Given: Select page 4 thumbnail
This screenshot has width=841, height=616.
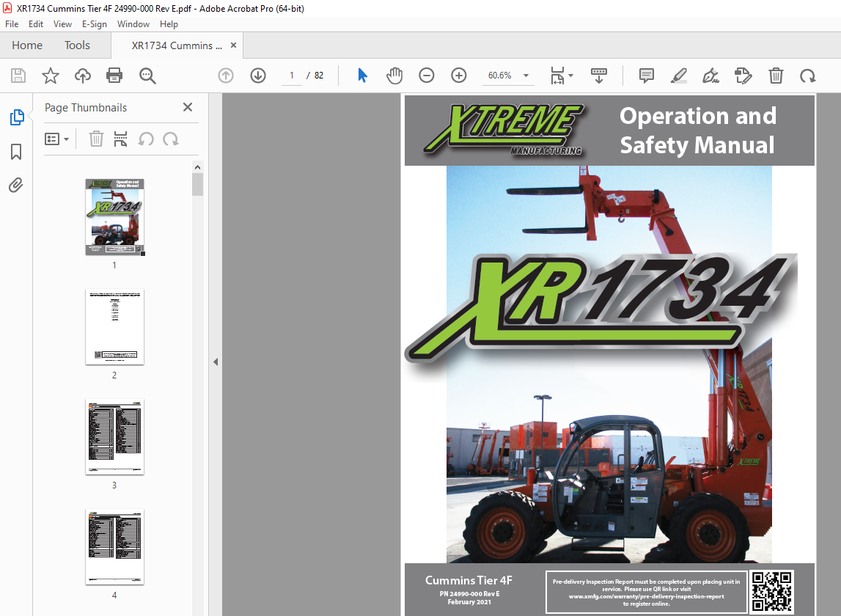Looking at the screenshot, I should point(115,547).
